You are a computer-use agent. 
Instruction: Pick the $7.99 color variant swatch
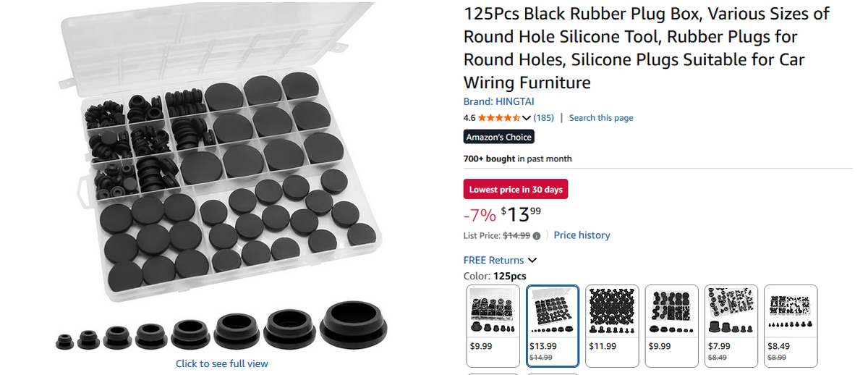coord(731,326)
